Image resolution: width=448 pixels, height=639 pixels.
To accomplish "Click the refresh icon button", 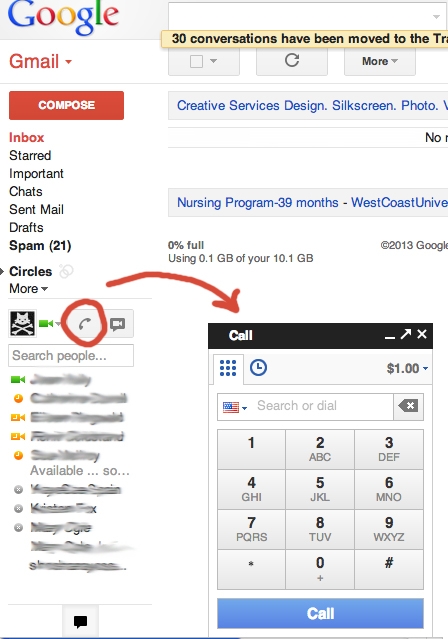I will pyautogui.click(x=292, y=61).
